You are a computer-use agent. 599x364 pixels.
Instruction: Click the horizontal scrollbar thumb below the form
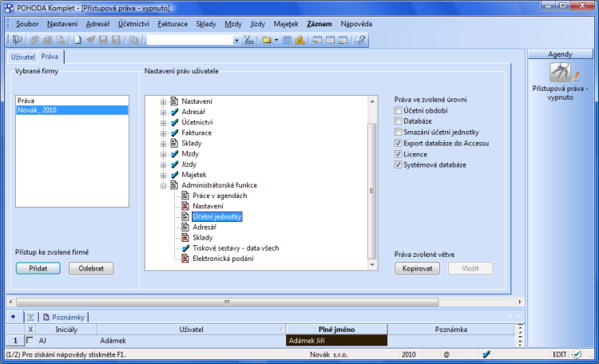[x=228, y=302]
